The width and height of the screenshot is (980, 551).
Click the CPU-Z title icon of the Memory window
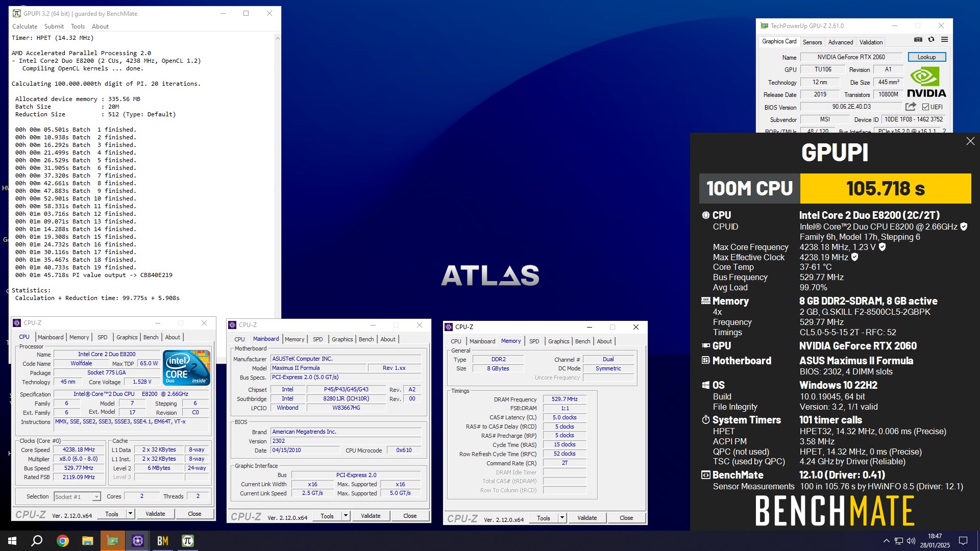coord(448,327)
